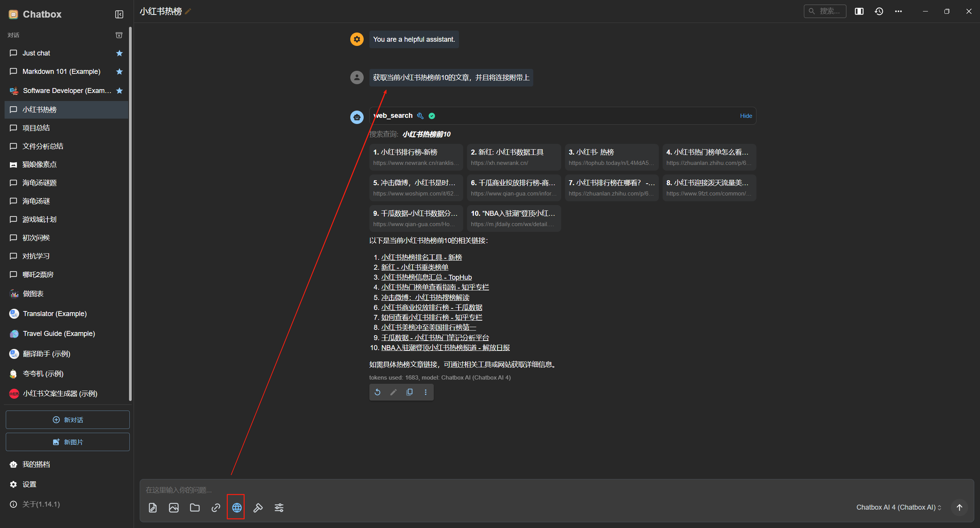Open 我的搭档 my copilots
This screenshot has height=528, width=980.
pos(67,464)
